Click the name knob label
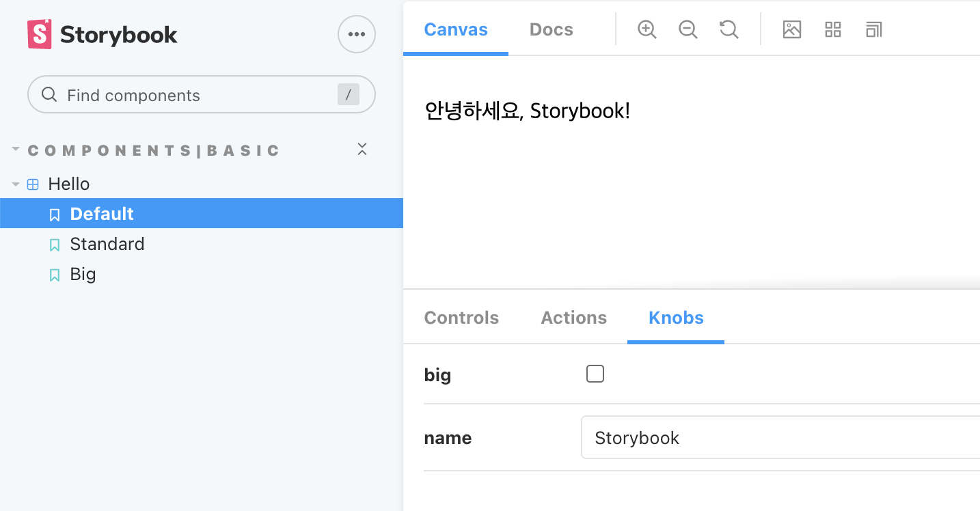Image resolution: width=980 pixels, height=511 pixels. (x=448, y=438)
